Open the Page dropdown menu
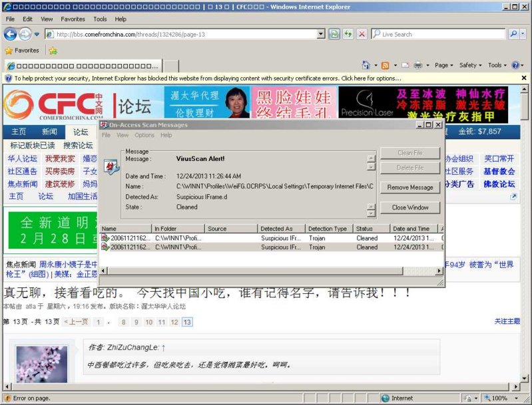Screen dimensions: 532x405 point(444,65)
